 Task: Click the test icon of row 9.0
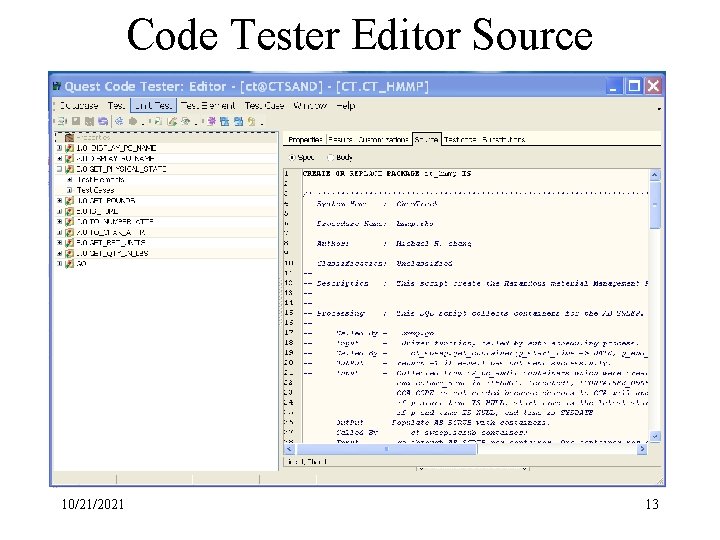pyautogui.click(x=69, y=253)
